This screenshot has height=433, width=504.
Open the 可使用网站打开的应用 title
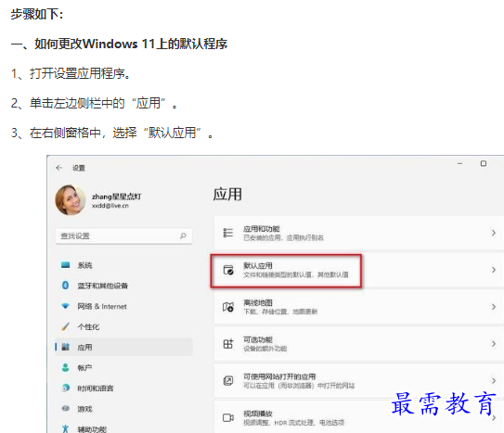[279, 376]
